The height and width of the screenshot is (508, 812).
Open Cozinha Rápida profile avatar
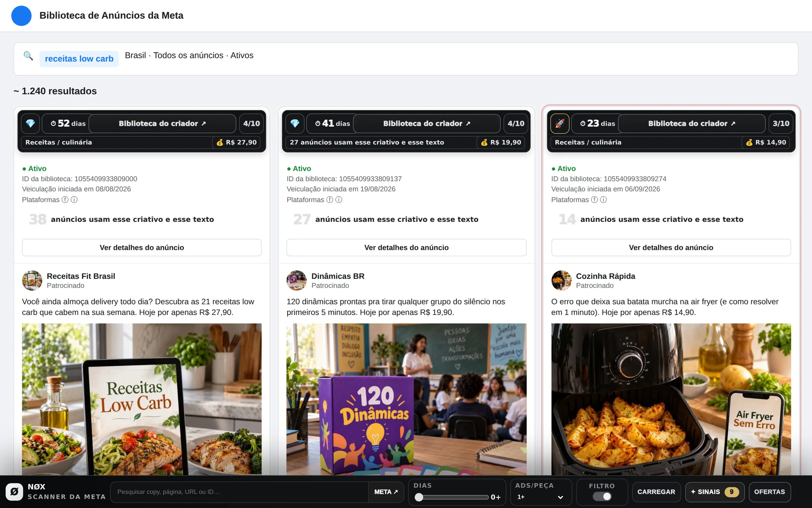tap(561, 280)
